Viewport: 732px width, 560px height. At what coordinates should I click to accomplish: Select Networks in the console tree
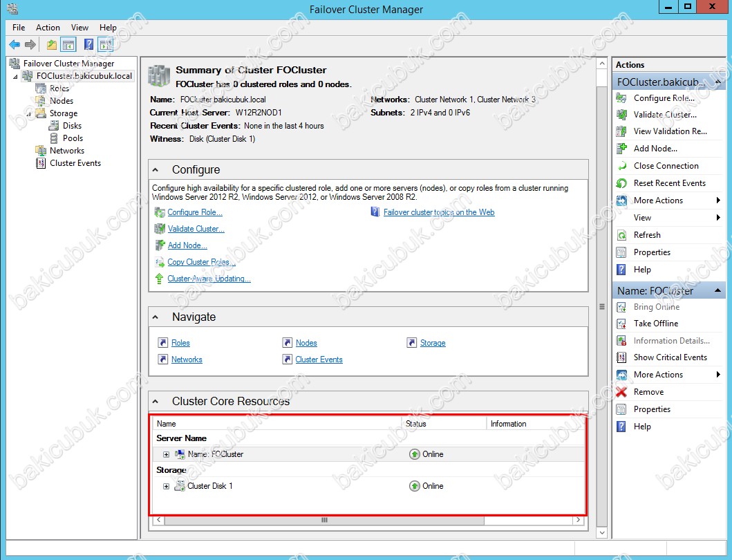pyautogui.click(x=67, y=151)
